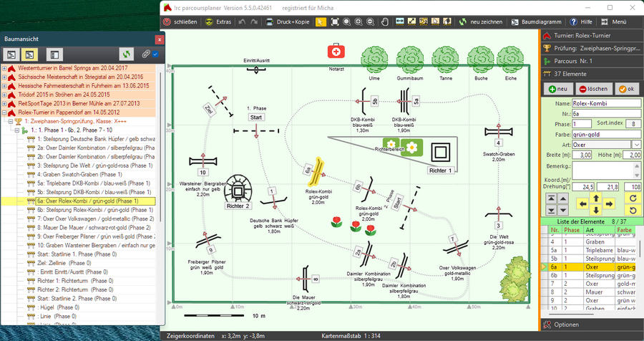Screen dimensions: 644x341
Task: Expand Trödorf 2015 in Ströhen node
Action: (4, 95)
